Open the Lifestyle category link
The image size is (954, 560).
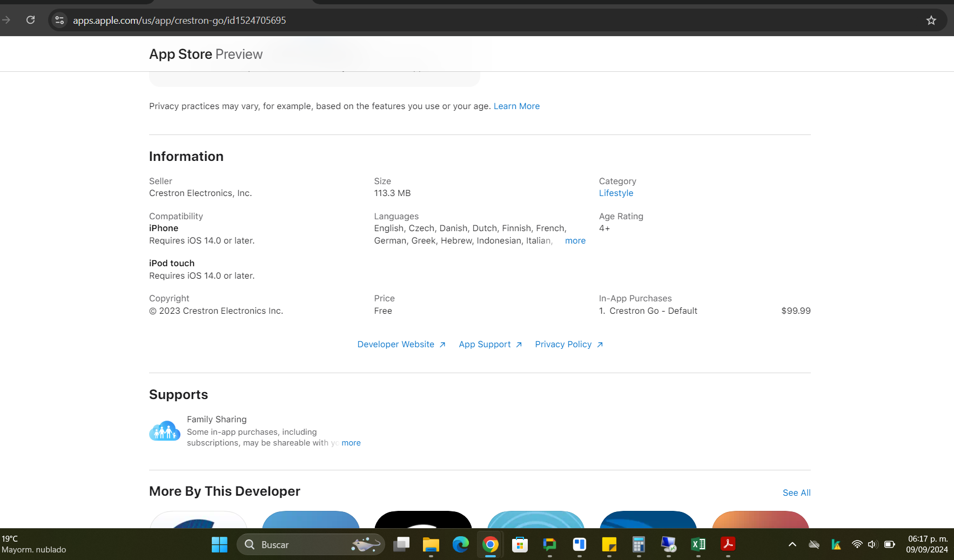point(616,193)
